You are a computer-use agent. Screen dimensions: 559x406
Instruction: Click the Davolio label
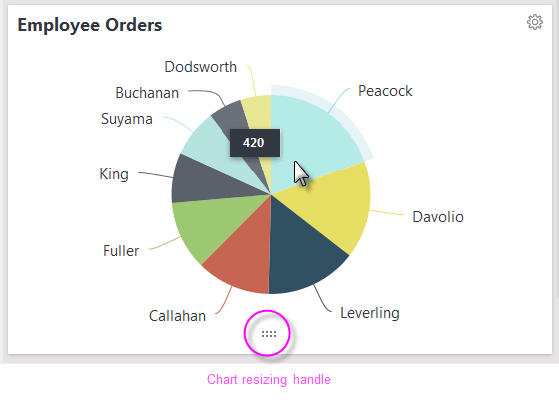pyautogui.click(x=438, y=217)
